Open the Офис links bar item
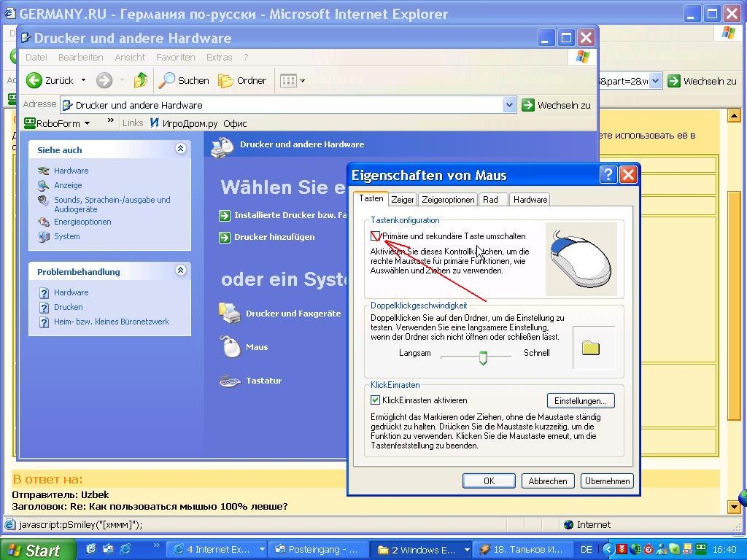 click(235, 123)
